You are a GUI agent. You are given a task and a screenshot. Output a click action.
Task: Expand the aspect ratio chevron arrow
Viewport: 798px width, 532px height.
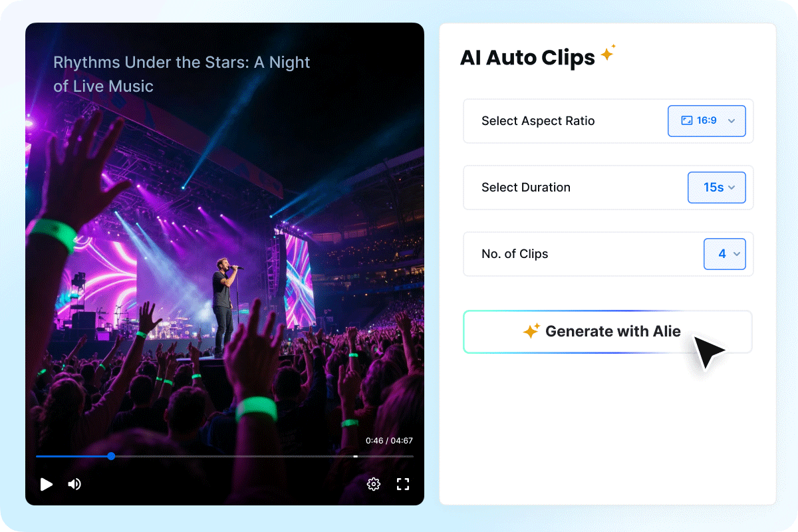731,121
